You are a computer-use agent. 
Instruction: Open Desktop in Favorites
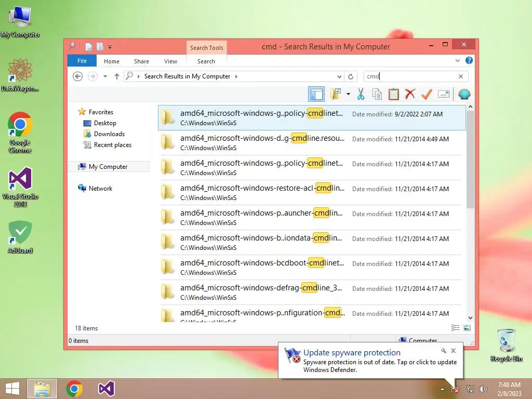pos(105,123)
